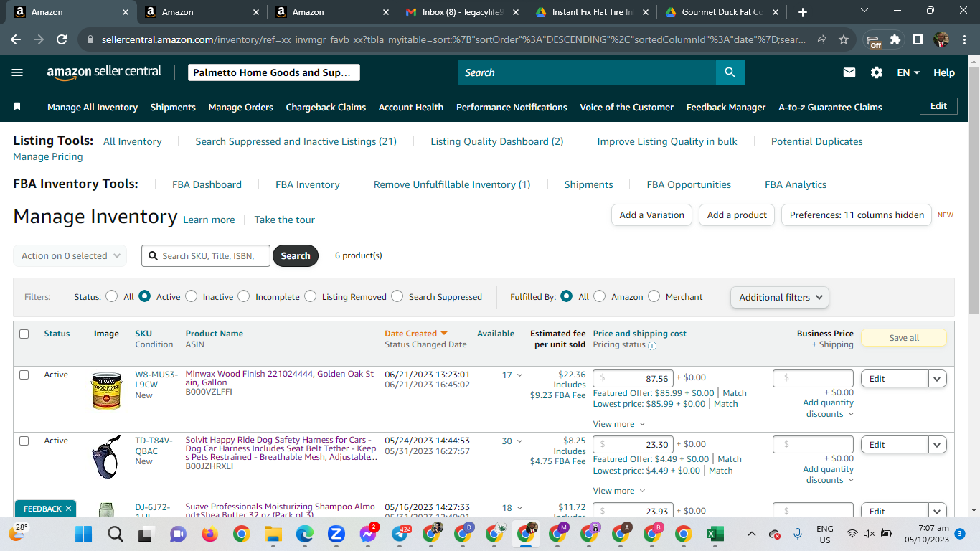Toggle the Chrome side panel icon
Viewport: 980px width, 551px height.
pyautogui.click(x=918, y=40)
